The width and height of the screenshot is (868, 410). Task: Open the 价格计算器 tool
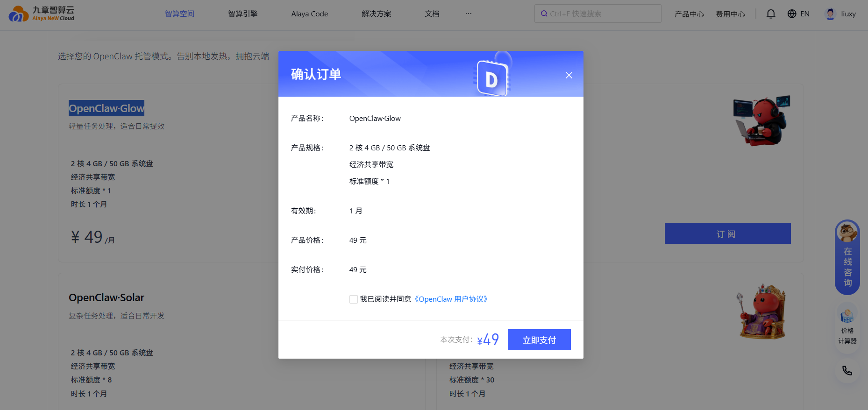(x=847, y=328)
